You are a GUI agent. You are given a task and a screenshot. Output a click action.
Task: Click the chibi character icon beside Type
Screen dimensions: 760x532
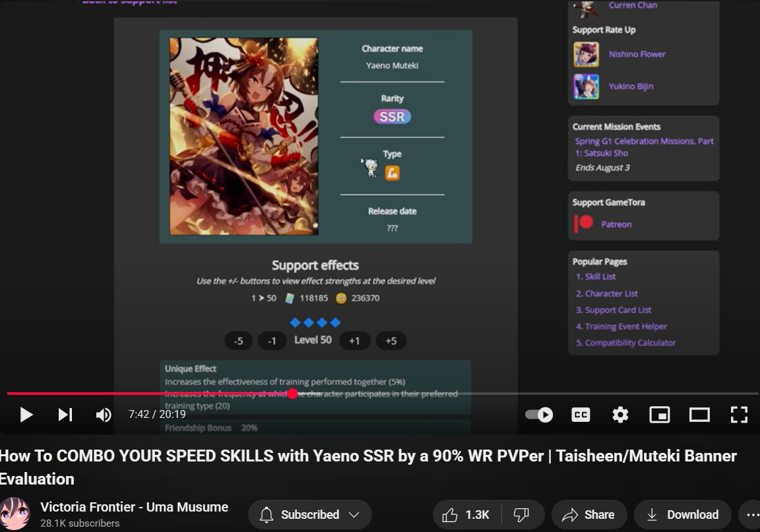coord(371,167)
